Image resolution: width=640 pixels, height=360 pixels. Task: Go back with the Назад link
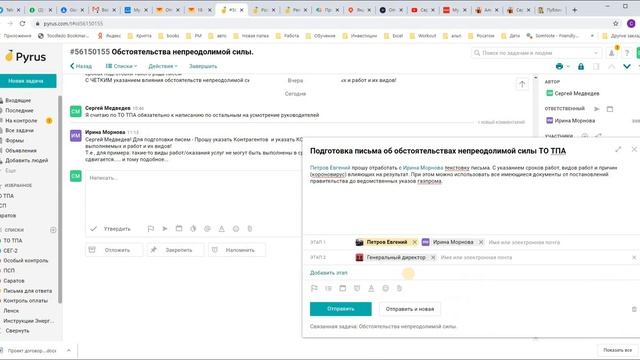click(x=81, y=66)
